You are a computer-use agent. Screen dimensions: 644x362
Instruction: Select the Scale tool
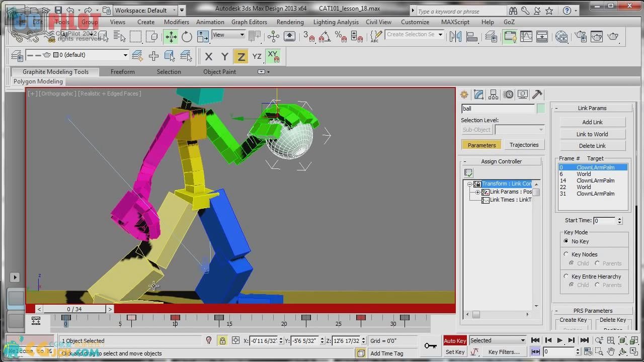point(203,36)
